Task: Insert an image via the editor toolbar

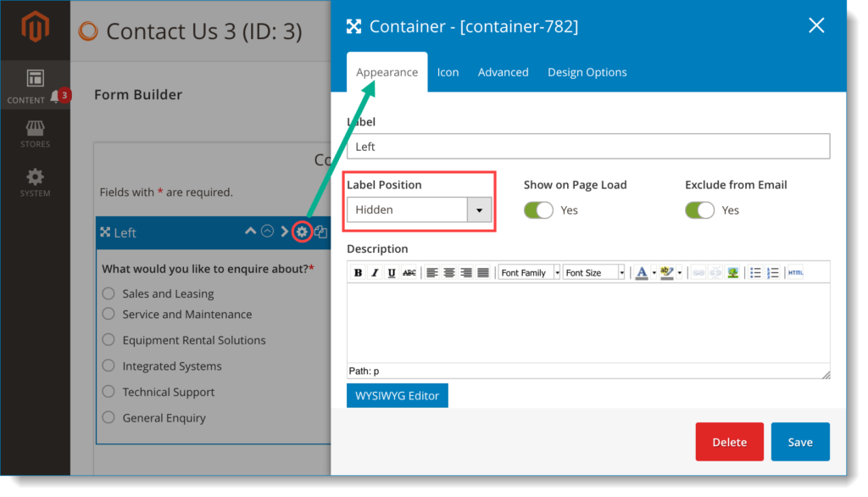Action: [733, 272]
